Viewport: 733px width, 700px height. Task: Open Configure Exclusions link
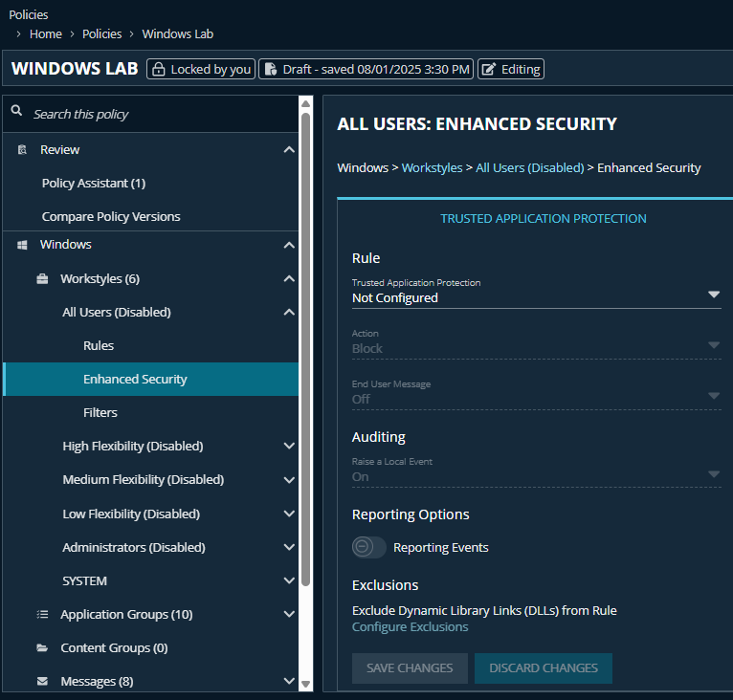[410, 627]
